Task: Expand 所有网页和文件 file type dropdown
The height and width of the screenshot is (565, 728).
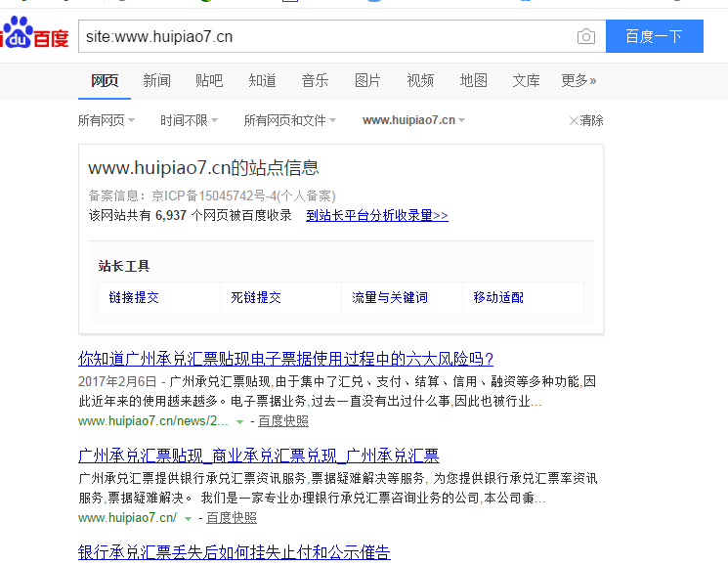Action: click(x=289, y=120)
